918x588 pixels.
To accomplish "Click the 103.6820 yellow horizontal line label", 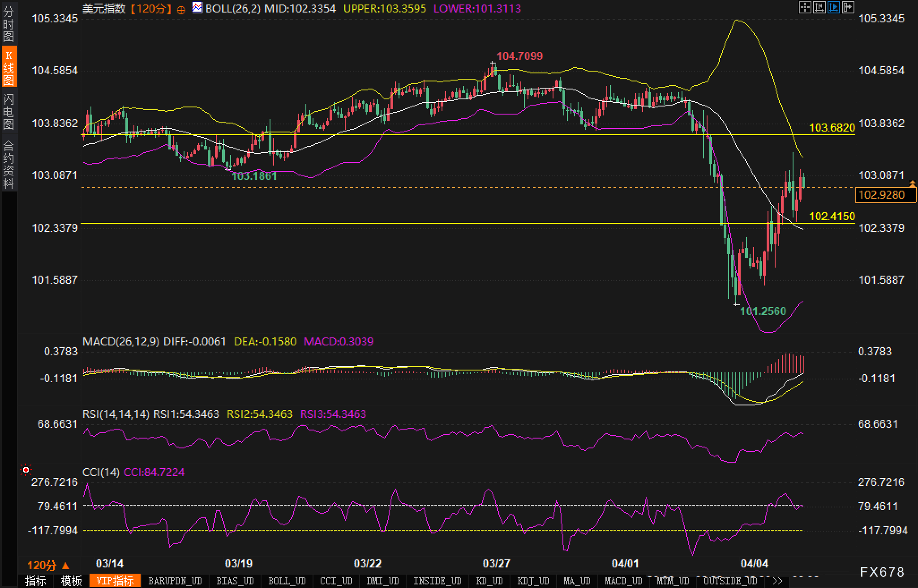I will [x=832, y=128].
